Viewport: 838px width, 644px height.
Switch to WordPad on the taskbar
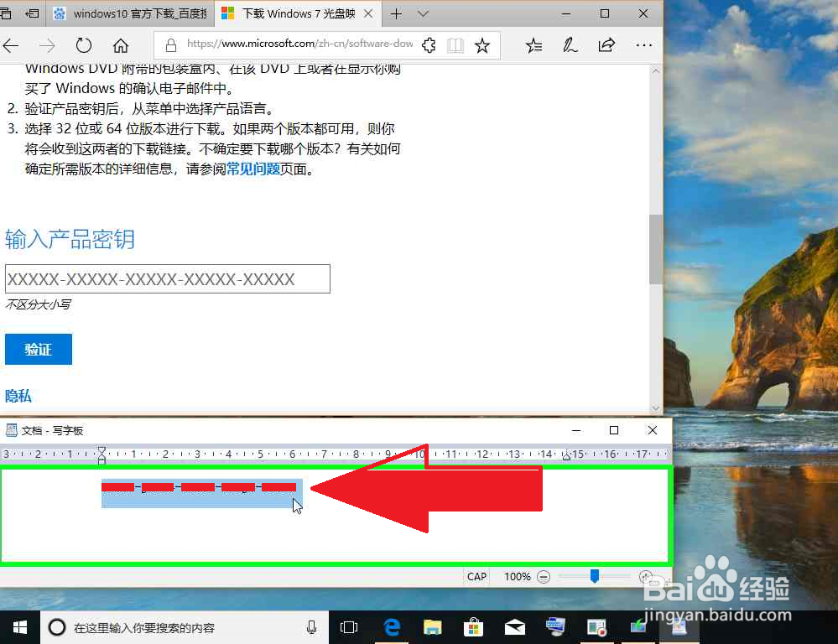tap(679, 627)
